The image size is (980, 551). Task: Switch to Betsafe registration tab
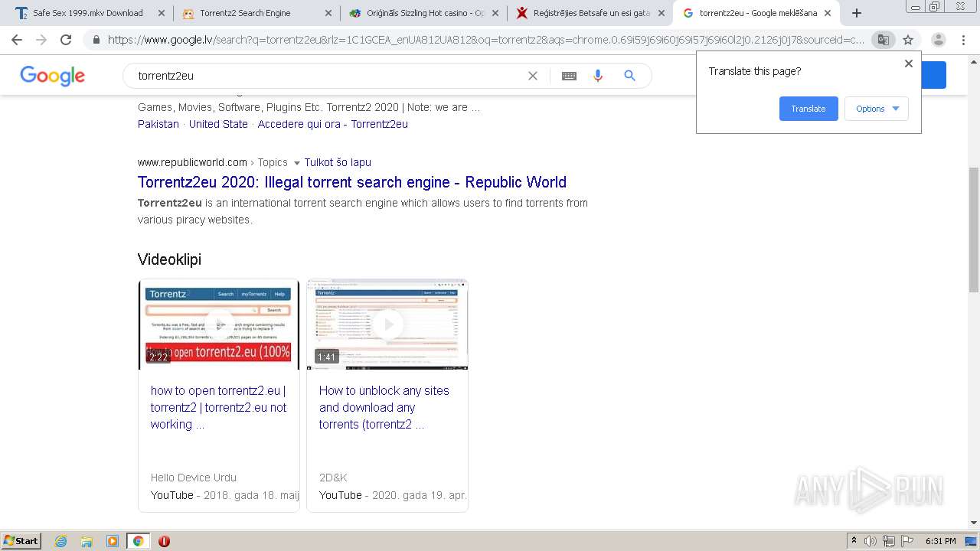[590, 13]
